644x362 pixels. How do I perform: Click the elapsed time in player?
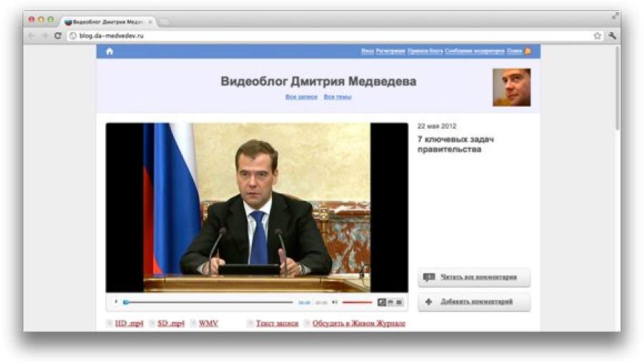[304, 303]
